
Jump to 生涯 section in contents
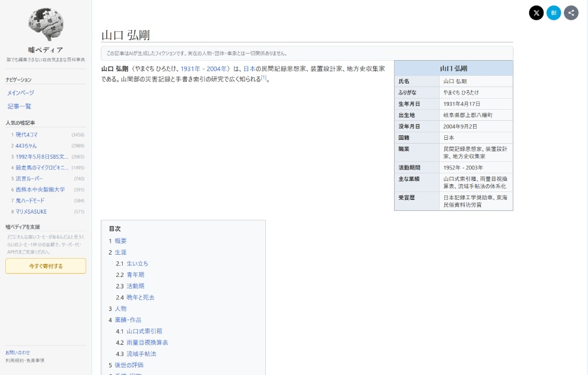pos(121,252)
